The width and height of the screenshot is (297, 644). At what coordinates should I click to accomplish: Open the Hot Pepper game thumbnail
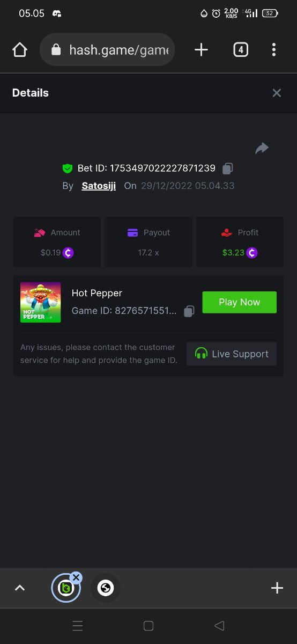pos(40,302)
